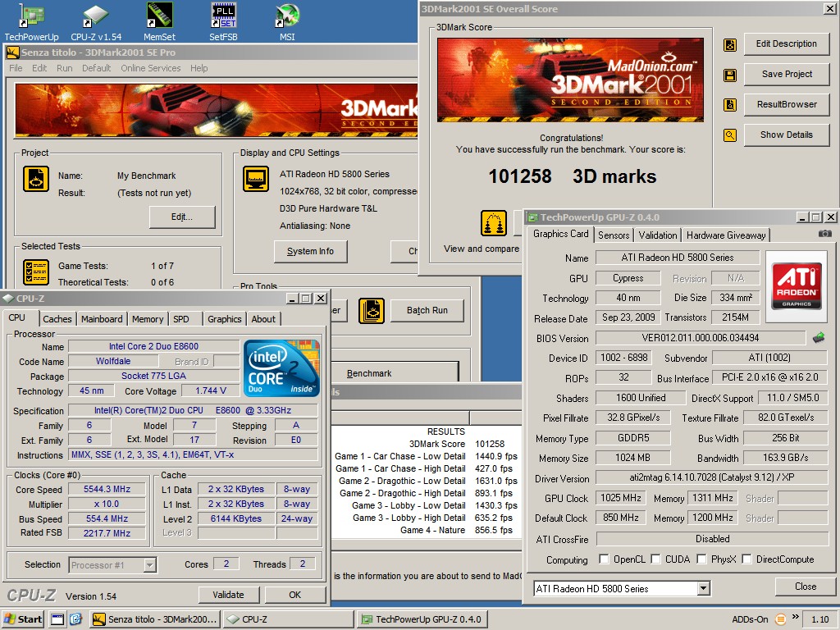Open the SPD tab in CPU-Z
Image resolution: width=840 pixels, height=630 pixels.
181,319
